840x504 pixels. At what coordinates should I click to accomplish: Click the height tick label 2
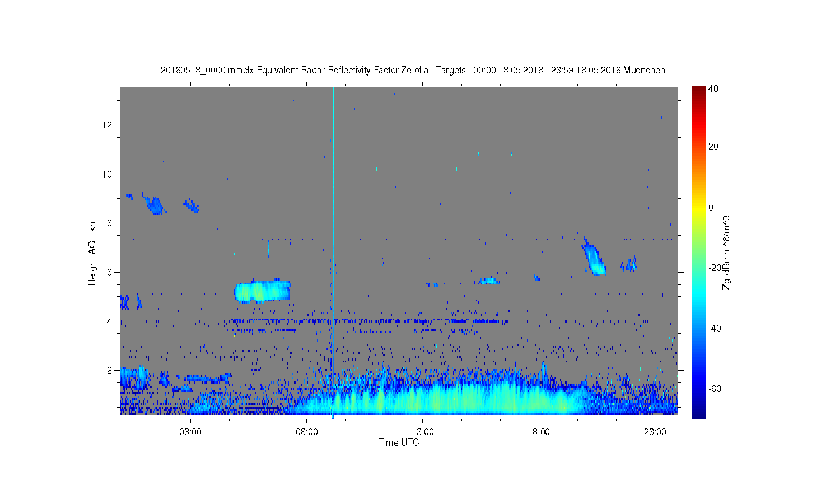[110, 370]
